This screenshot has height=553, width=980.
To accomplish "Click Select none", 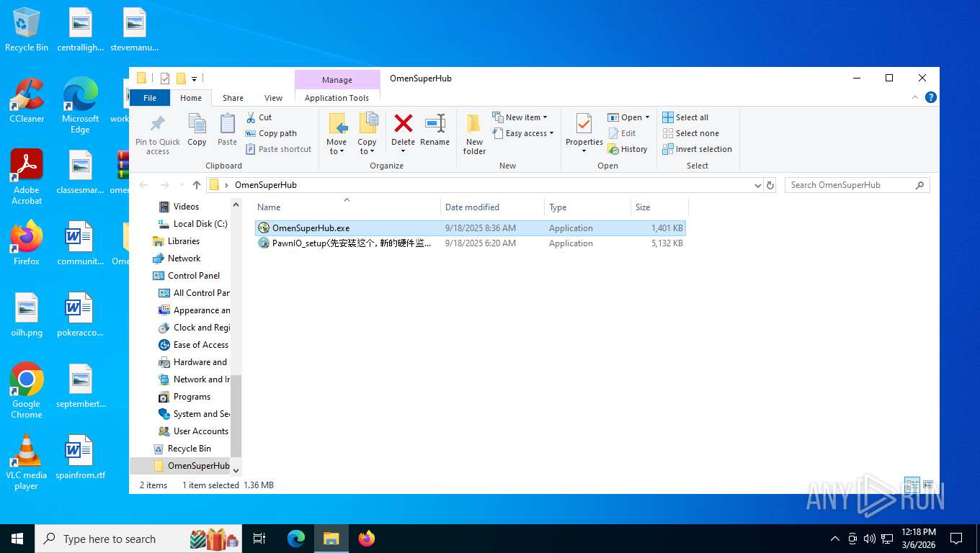I will [690, 133].
